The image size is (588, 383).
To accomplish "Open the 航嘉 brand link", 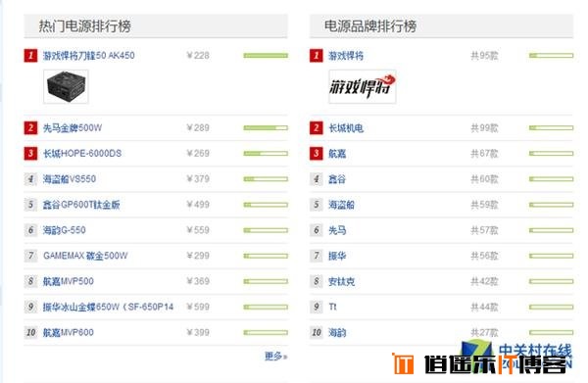I will [x=337, y=154].
